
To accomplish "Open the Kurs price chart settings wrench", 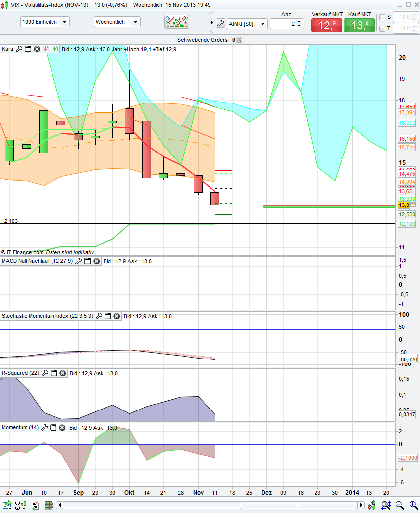I will 19,49.
